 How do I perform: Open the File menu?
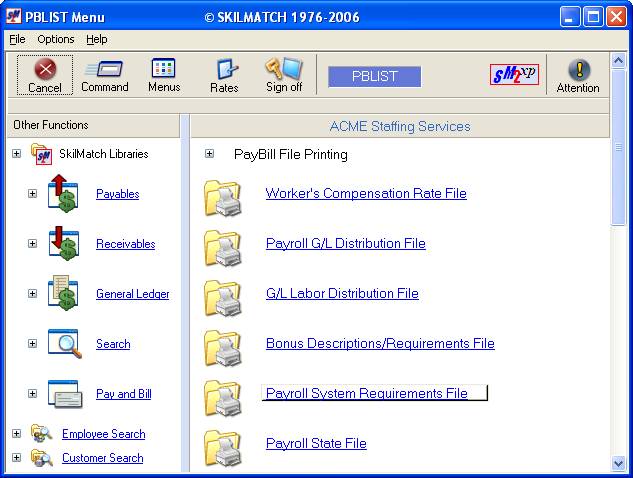point(17,40)
